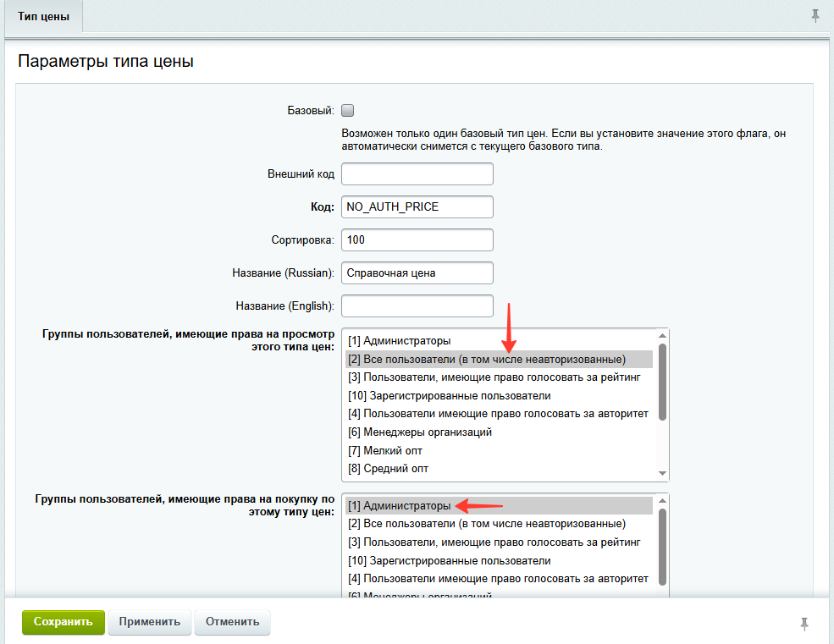Viewport: 834px width, 644px height.
Task: Click the Сортировка field with value 100
Action: click(x=417, y=239)
